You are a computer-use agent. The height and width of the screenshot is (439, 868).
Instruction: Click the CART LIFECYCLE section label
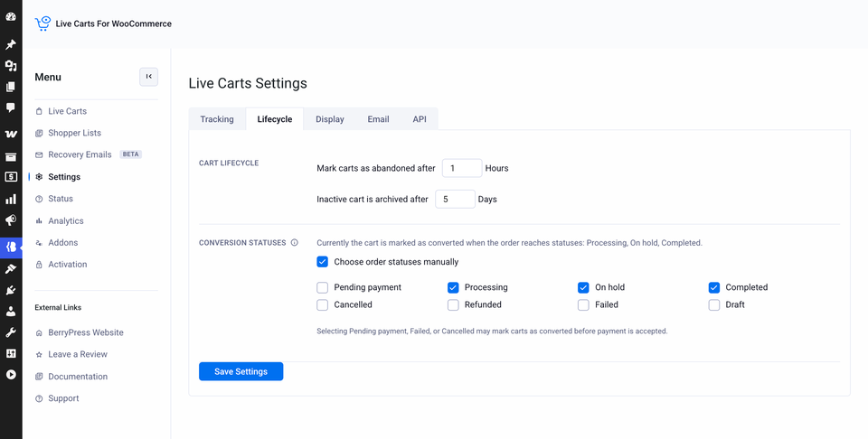229,163
